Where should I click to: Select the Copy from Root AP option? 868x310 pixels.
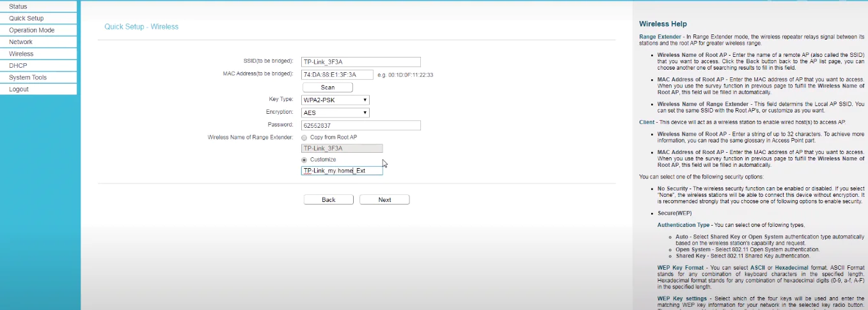click(x=304, y=137)
